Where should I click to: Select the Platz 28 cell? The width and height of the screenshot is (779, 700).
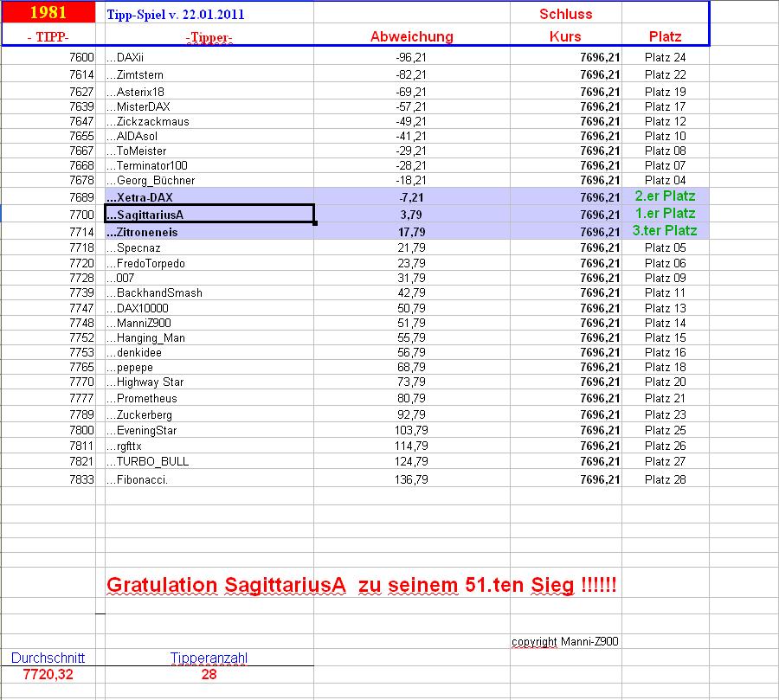click(666, 479)
